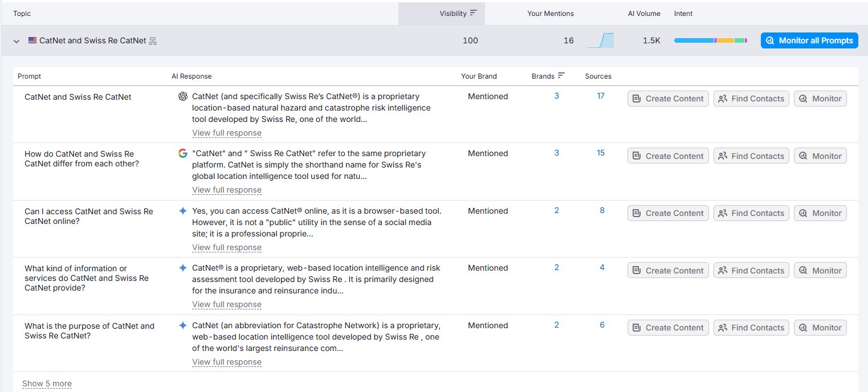Click the sort icon next to Visibility
This screenshot has height=392, width=868.
tap(473, 14)
